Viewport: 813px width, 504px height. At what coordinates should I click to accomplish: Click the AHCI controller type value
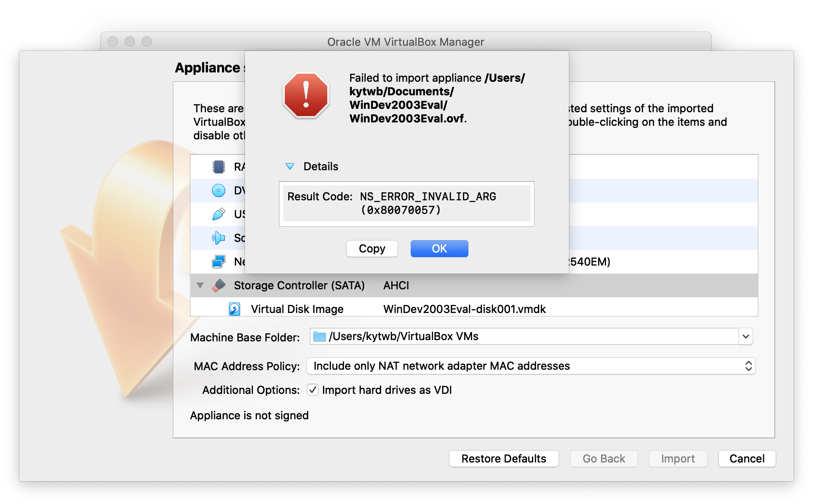point(396,285)
